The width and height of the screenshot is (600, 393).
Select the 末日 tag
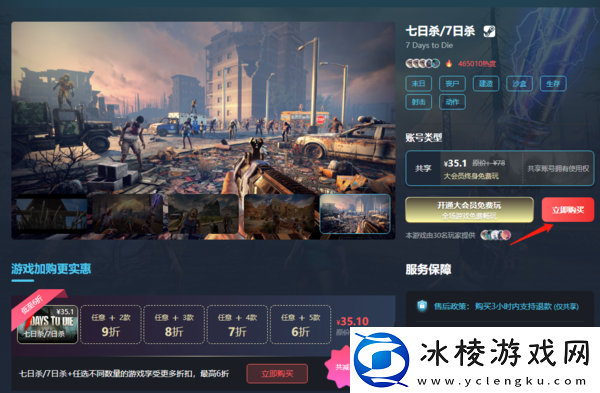click(419, 83)
